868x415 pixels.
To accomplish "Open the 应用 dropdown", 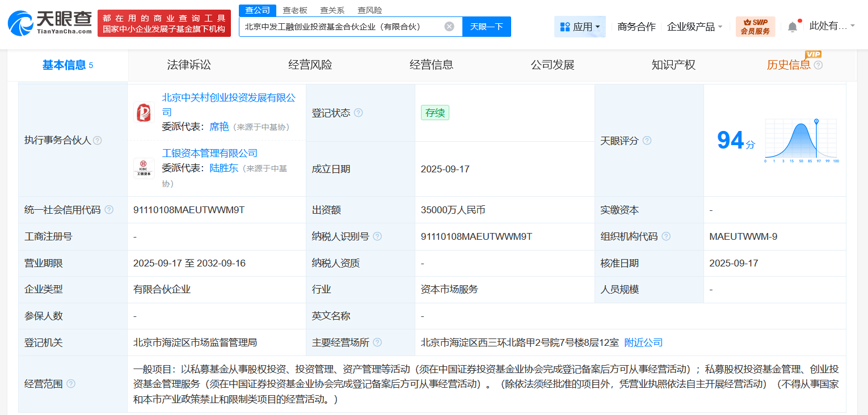I will pyautogui.click(x=580, y=26).
